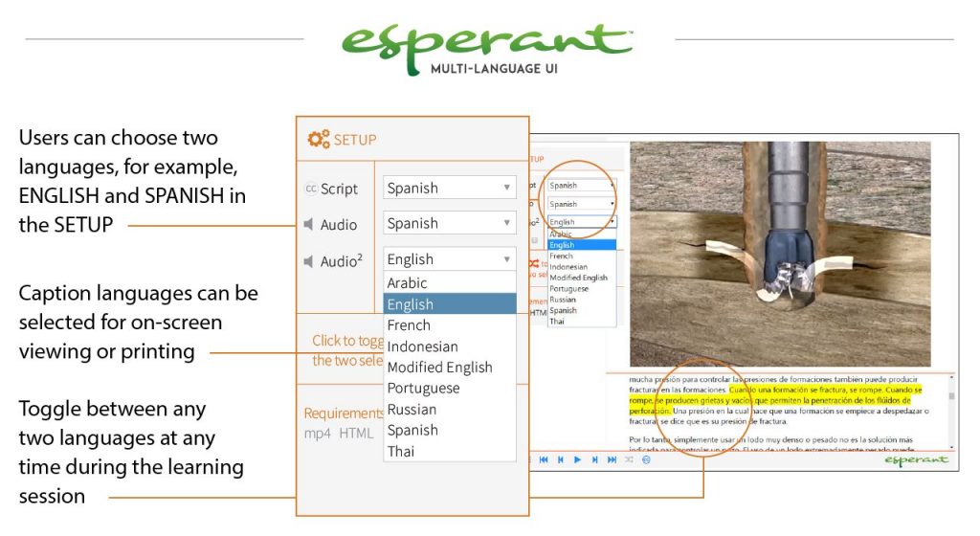This screenshot has width=980, height=536.
Task: Pick Modified English in the small screenshot list
Action: coord(582,278)
